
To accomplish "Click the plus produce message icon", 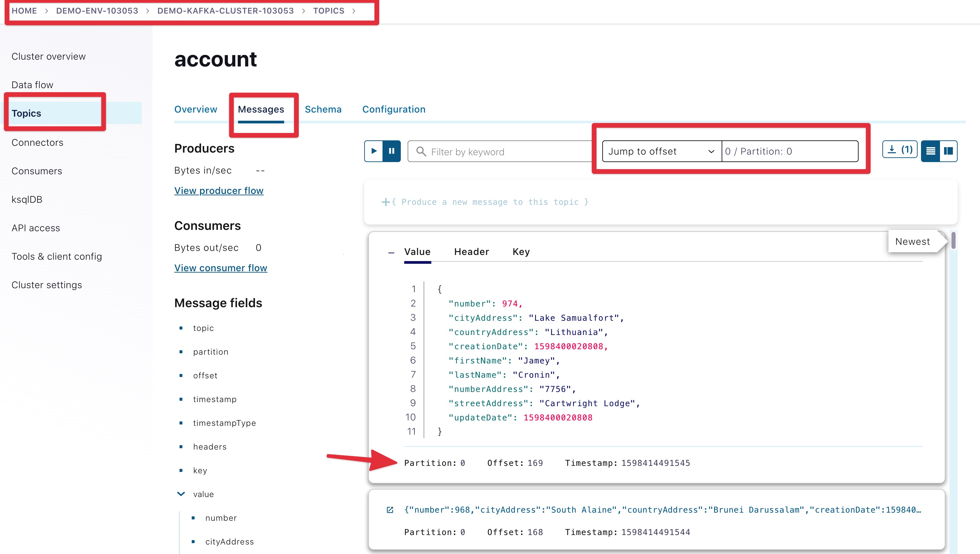I will click(385, 202).
